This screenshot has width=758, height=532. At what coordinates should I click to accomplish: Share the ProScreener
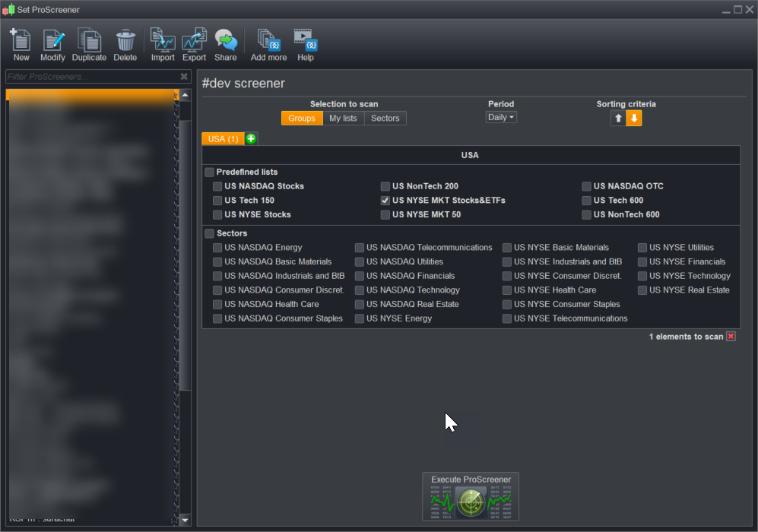click(x=226, y=44)
